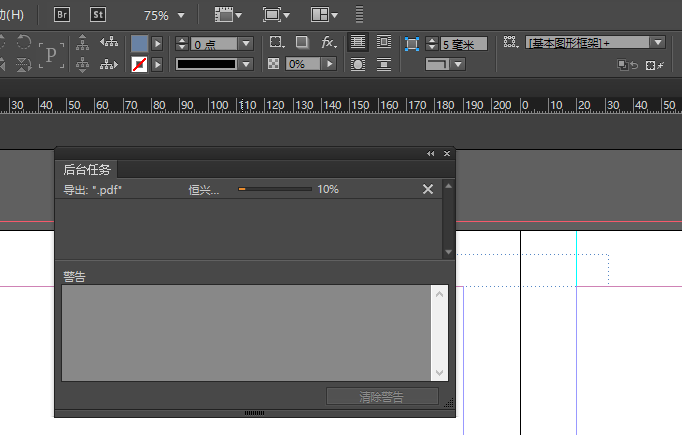The width and height of the screenshot is (682, 435).
Task: Click the corner options icon
Action: tap(411, 44)
